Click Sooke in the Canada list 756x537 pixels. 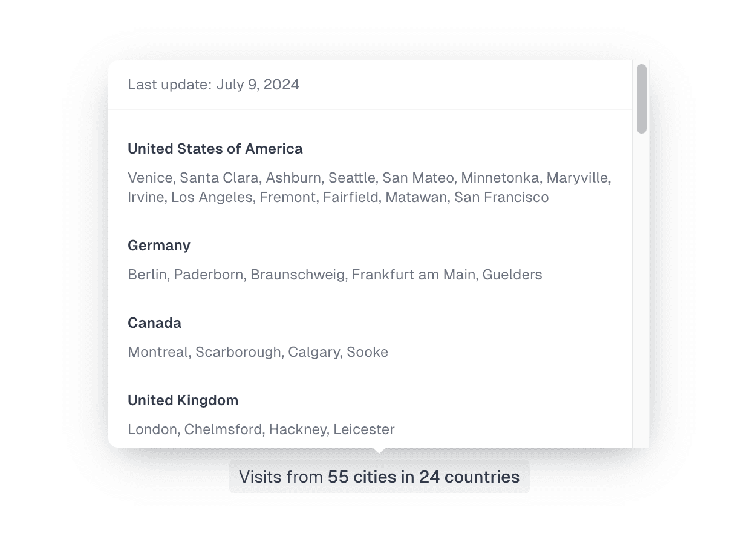coord(368,352)
